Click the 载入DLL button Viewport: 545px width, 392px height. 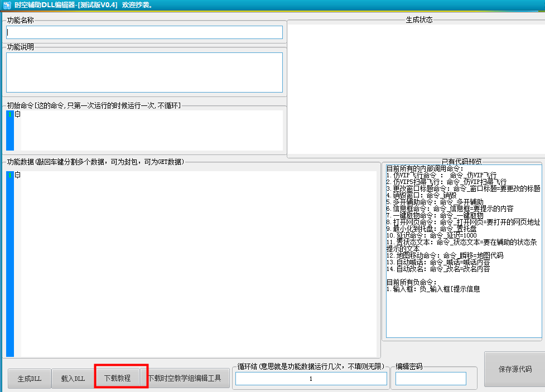[73, 379]
